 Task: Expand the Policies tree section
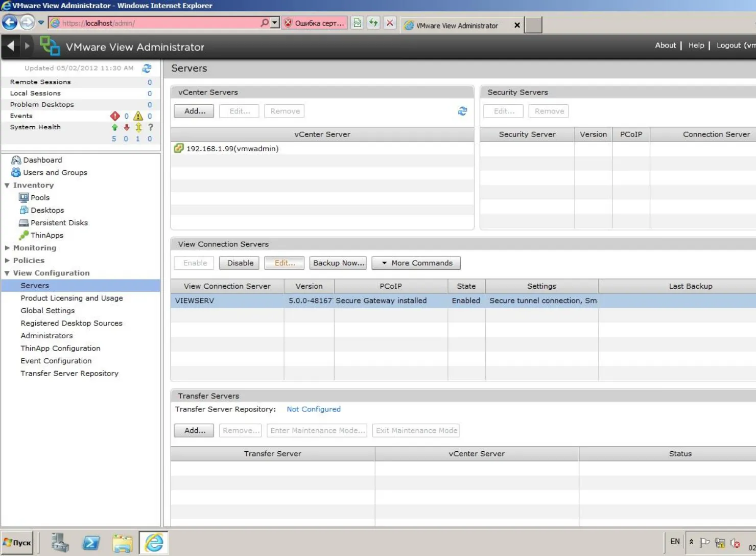[7, 261]
